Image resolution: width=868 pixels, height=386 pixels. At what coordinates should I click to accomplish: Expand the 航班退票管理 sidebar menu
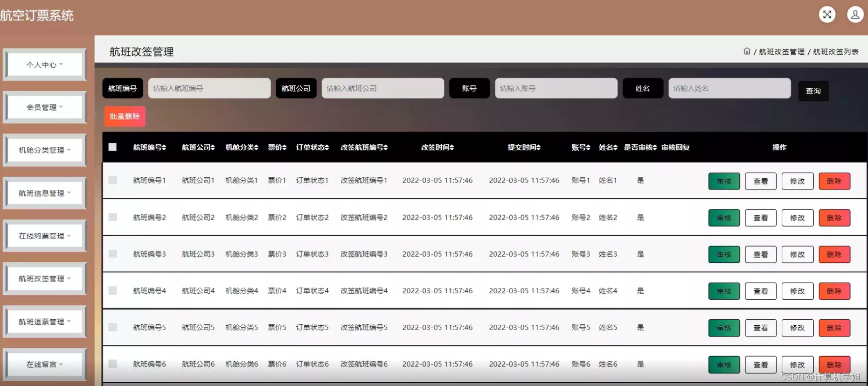coord(45,322)
